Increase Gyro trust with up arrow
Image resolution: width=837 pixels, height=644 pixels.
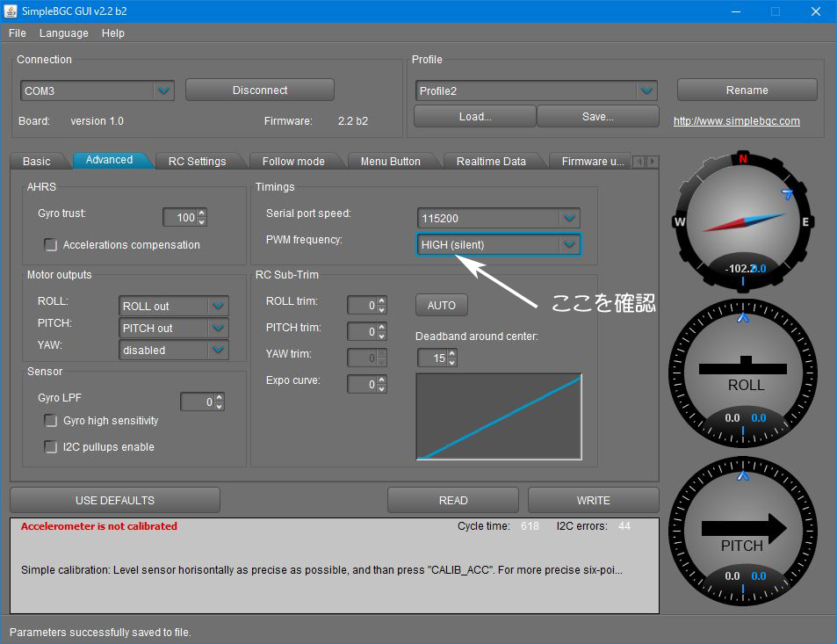[202, 213]
